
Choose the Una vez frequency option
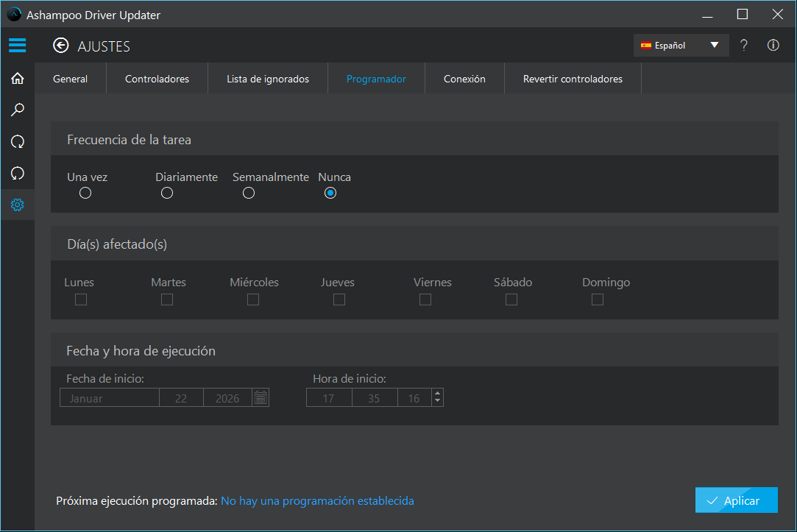click(85, 193)
